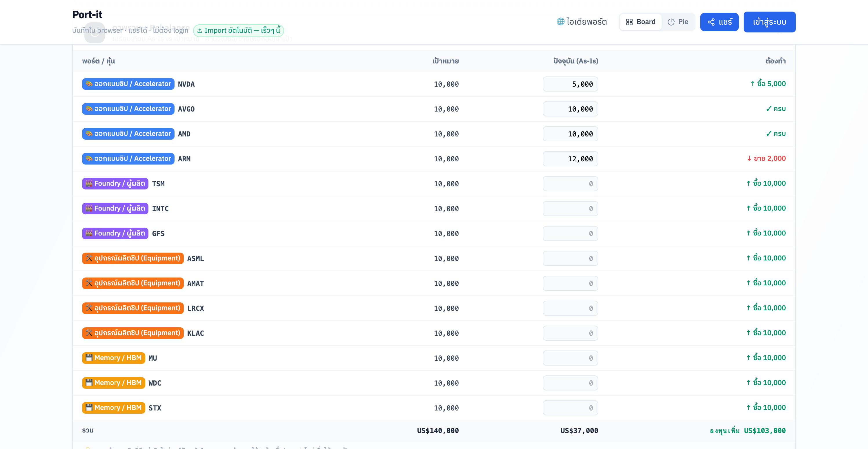Focus the As-Is input for AVGO
Viewport: 868px width, 449px height.
571,109
